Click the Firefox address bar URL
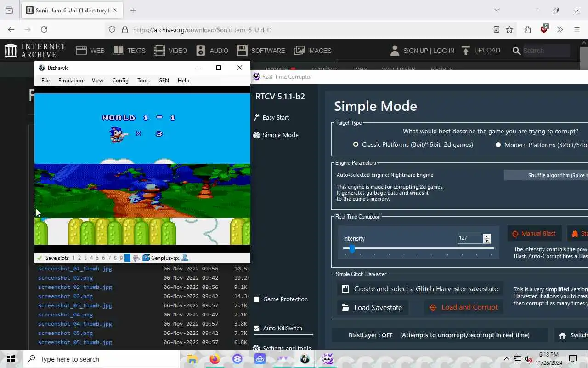This screenshot has height=368, width=588. click(203, 30)
